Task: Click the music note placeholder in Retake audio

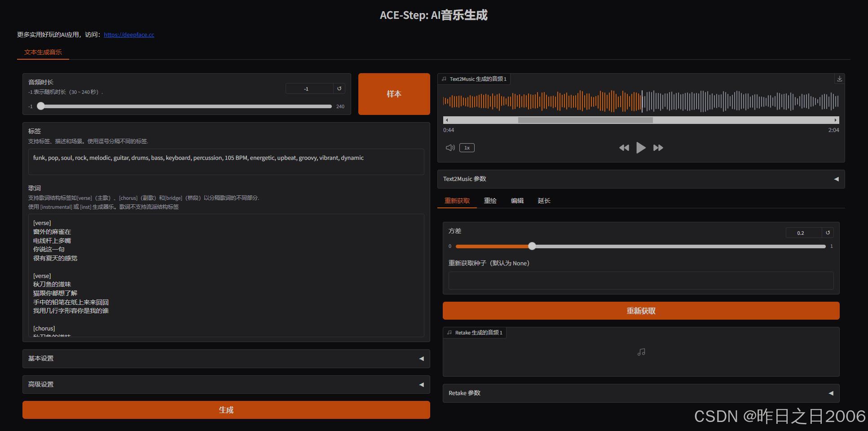Action: [x=641, y=352]
